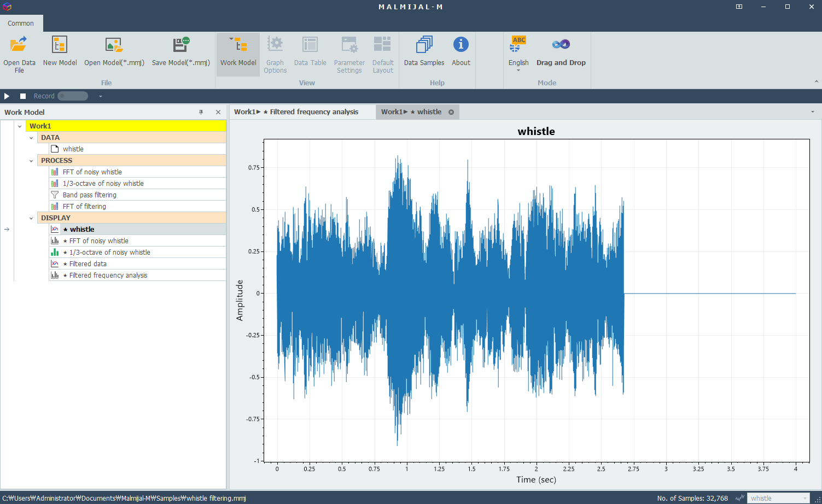This screenshot has height=504, width=822.
Task: Start playback with the play button
Action: [x=7, y=96]
